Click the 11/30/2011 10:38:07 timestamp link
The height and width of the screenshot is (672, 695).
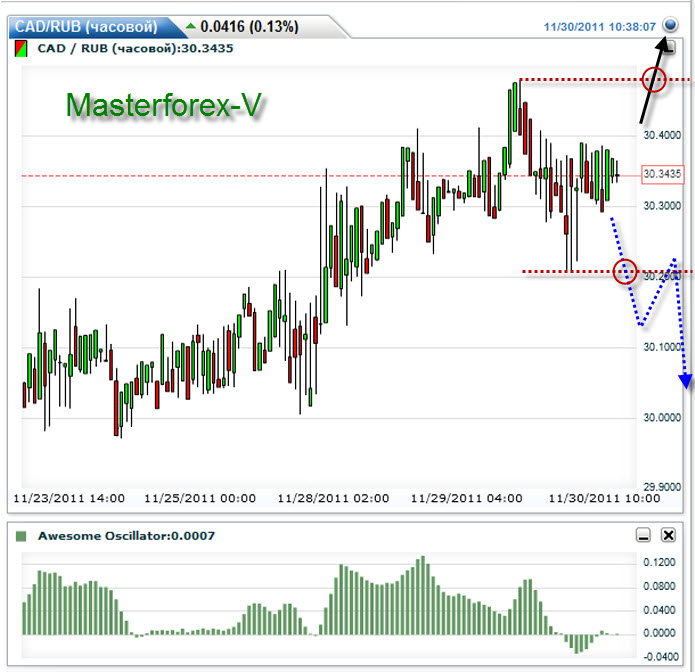(599, 27)
